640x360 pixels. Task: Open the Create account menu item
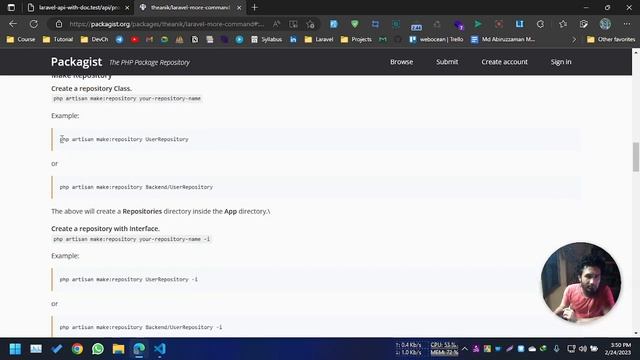tap(504, 62)
